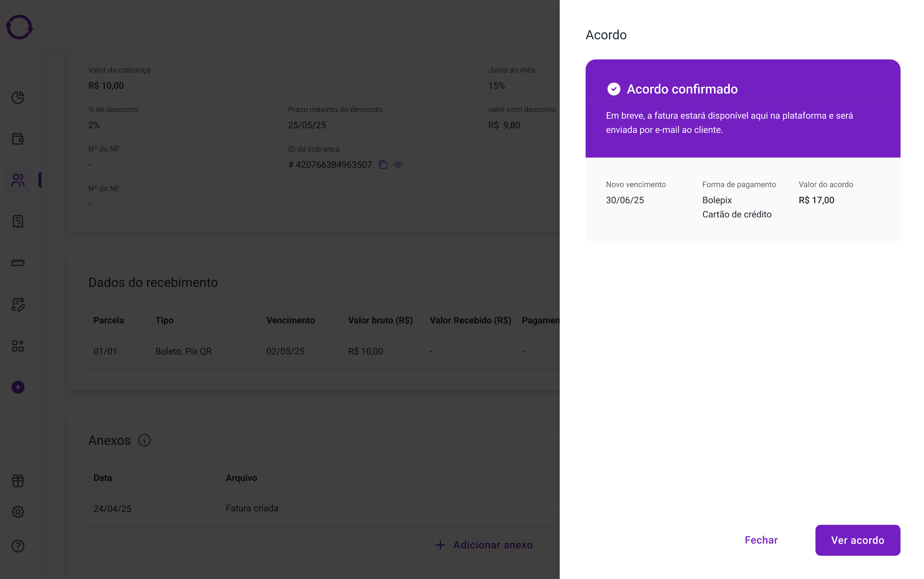Click the Data column header in Anexos

(102, 478)
